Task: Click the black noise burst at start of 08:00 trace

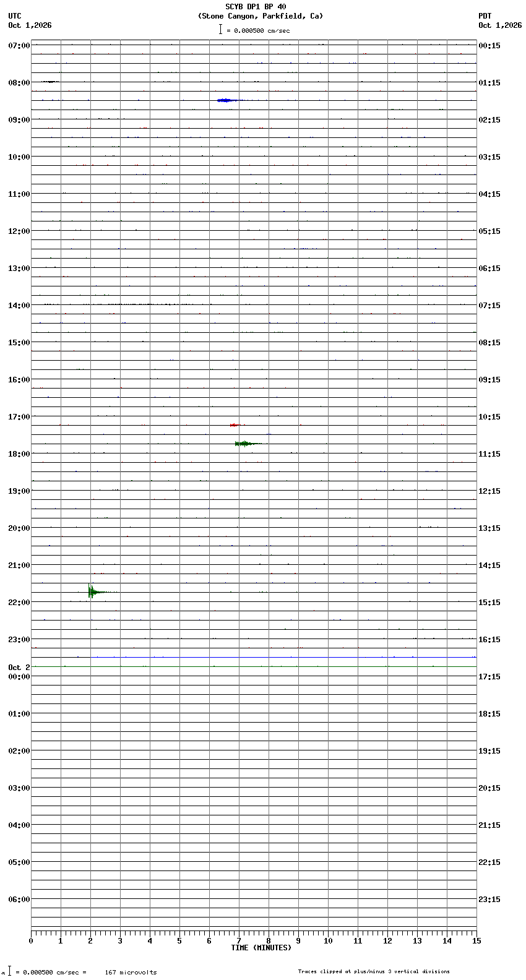Action: point(50,82)
